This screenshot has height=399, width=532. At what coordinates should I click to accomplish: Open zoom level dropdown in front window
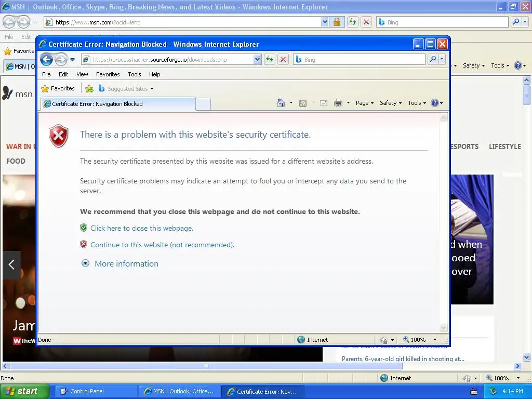(x=435, y=340)
